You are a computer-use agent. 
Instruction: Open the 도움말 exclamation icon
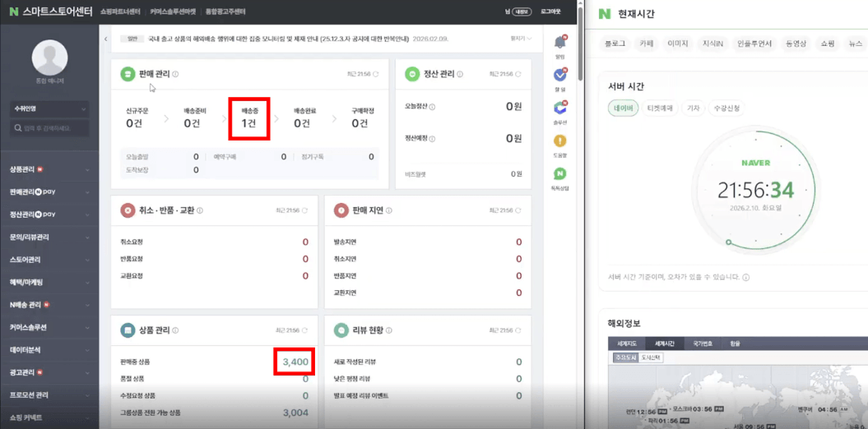point(559,141)
